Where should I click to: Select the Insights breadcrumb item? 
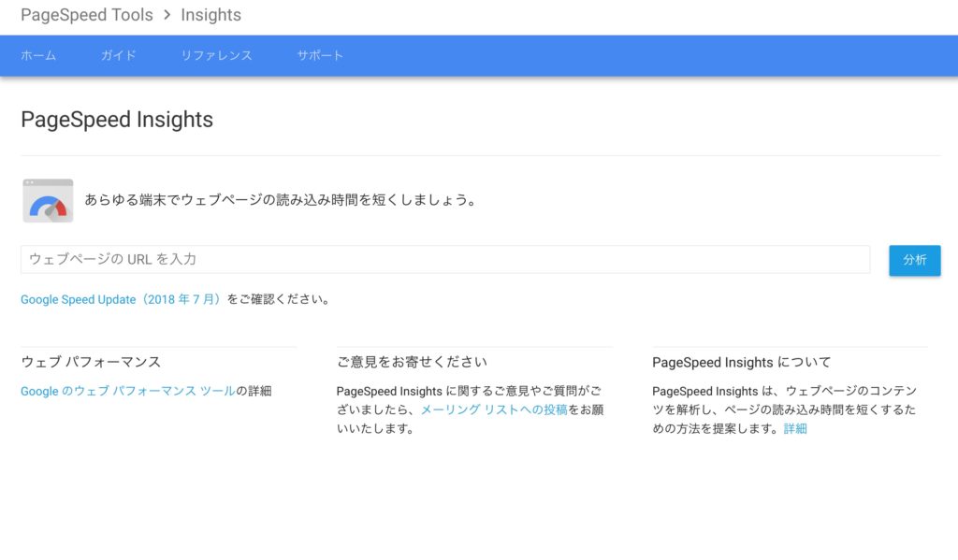[x=210, y=16]
